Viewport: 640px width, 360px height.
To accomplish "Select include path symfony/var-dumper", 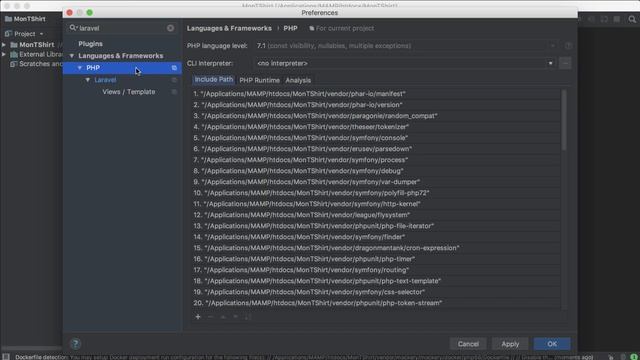I will 376,182.
